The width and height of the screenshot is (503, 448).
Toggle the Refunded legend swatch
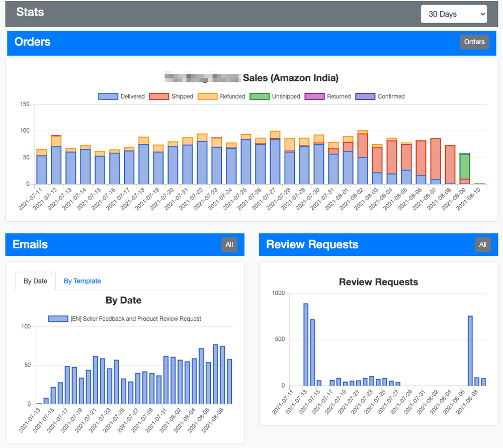click(208, 97)
